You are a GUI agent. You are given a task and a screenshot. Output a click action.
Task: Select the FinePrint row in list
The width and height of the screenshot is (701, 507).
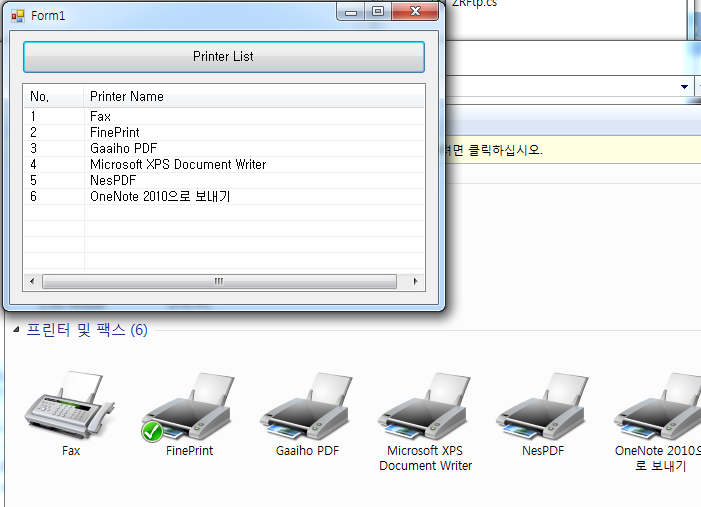click(224, 132)
